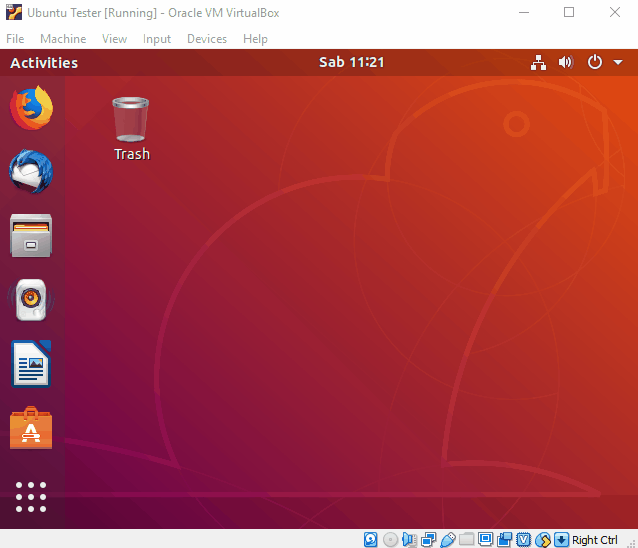The image size is (638, 548).
Task: Open the Input menu
Action: point(157,39)
